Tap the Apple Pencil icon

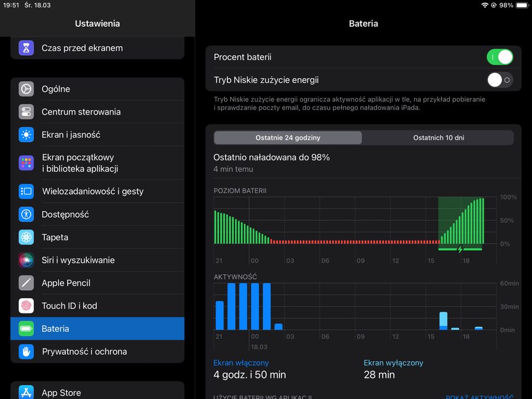point(26,283)
